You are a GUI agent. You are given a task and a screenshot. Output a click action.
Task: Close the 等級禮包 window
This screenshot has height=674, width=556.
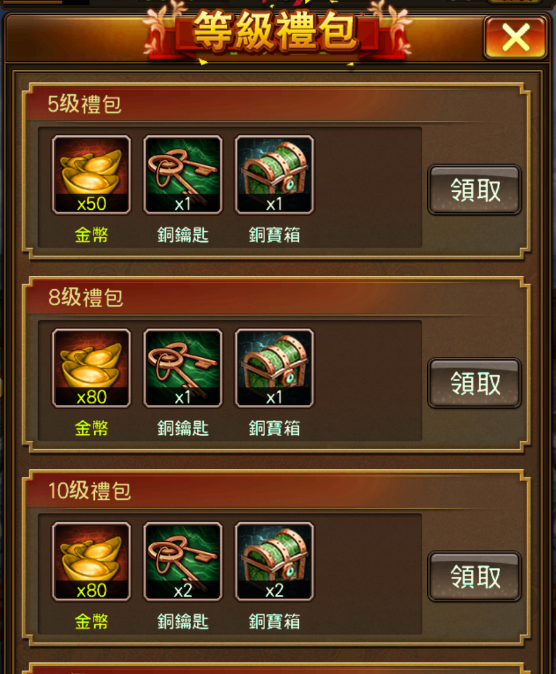click(x=516, y=37)
